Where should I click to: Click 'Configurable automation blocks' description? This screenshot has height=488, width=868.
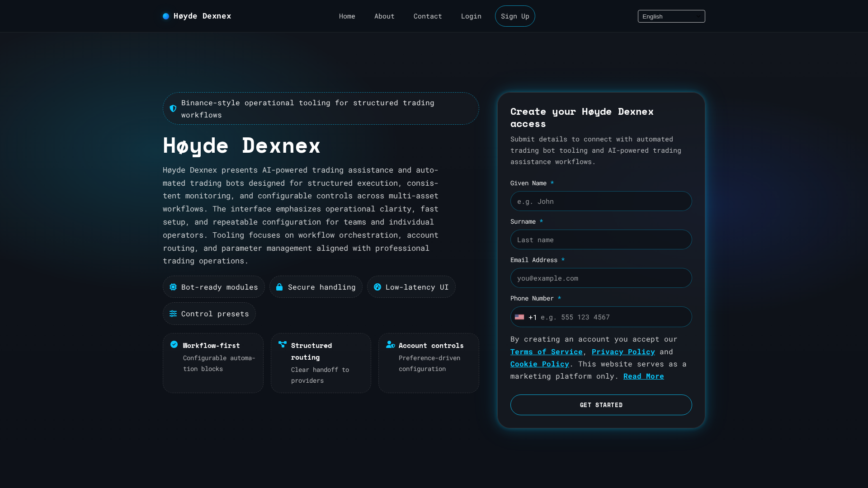pos(219,363)
